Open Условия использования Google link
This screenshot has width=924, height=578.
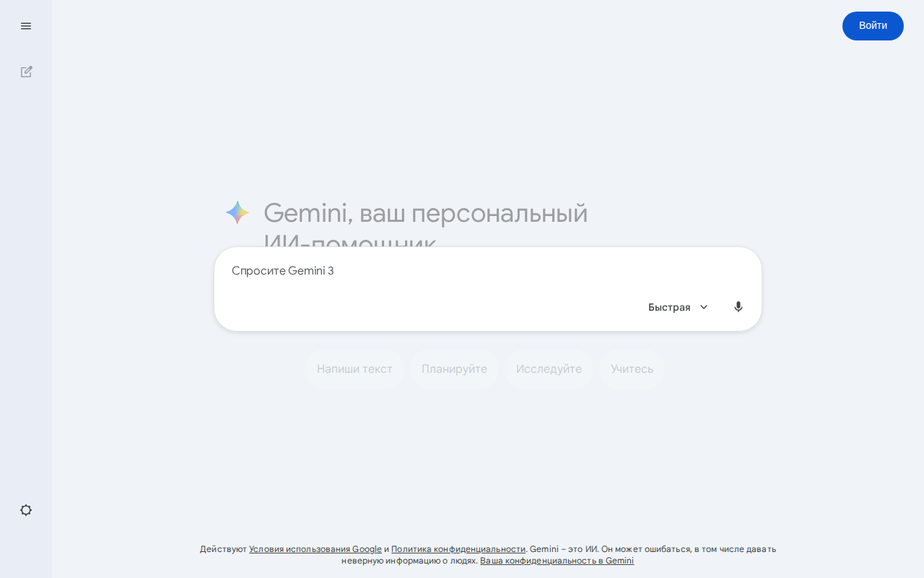[x=315, y=549]
